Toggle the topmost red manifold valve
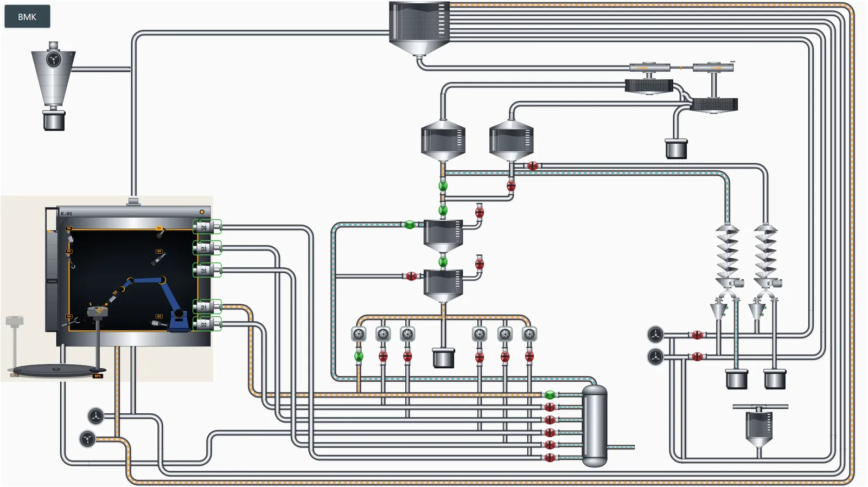The height and width of the screenshot is (487, 868). [550, 407]
